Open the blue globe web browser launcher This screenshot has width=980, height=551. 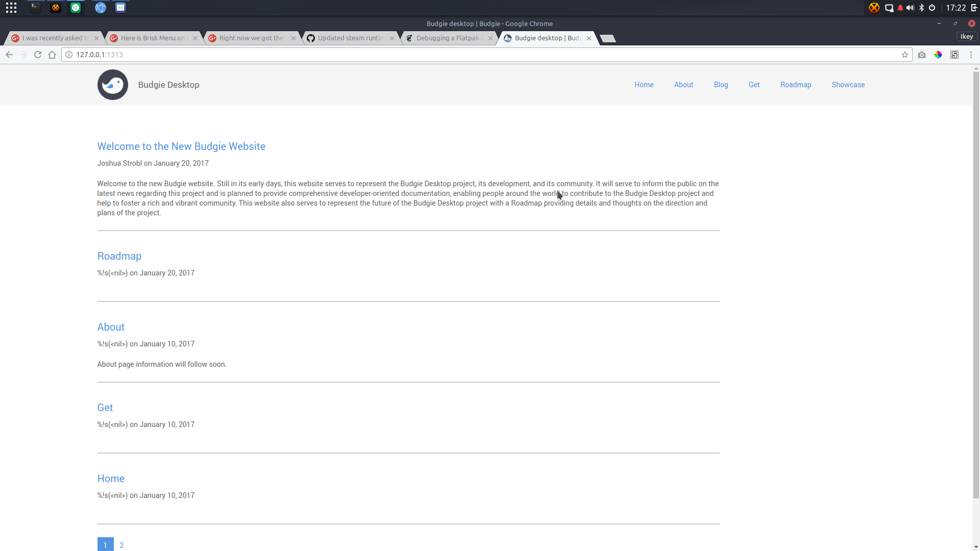pyautogui.click(x=101, y=8)
